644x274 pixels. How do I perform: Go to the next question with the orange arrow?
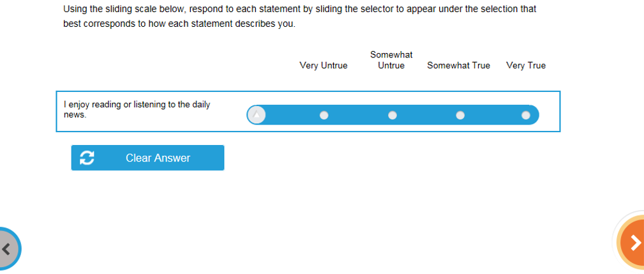[x=632, y=243]
